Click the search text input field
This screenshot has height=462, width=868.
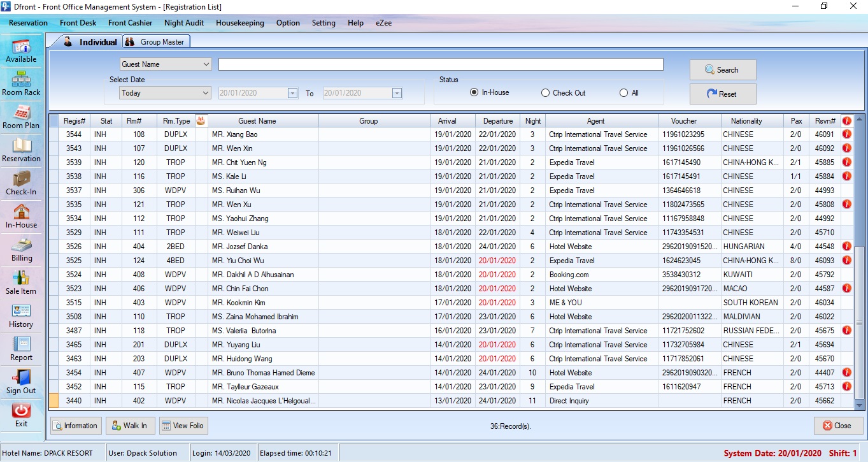point(441,64)
